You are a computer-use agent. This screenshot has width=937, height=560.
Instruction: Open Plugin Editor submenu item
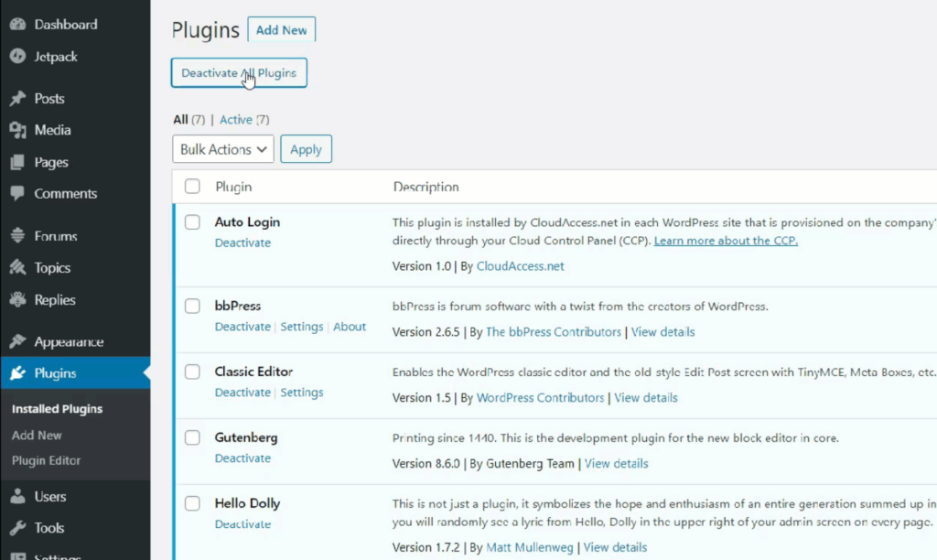click(x=46, y=461)
